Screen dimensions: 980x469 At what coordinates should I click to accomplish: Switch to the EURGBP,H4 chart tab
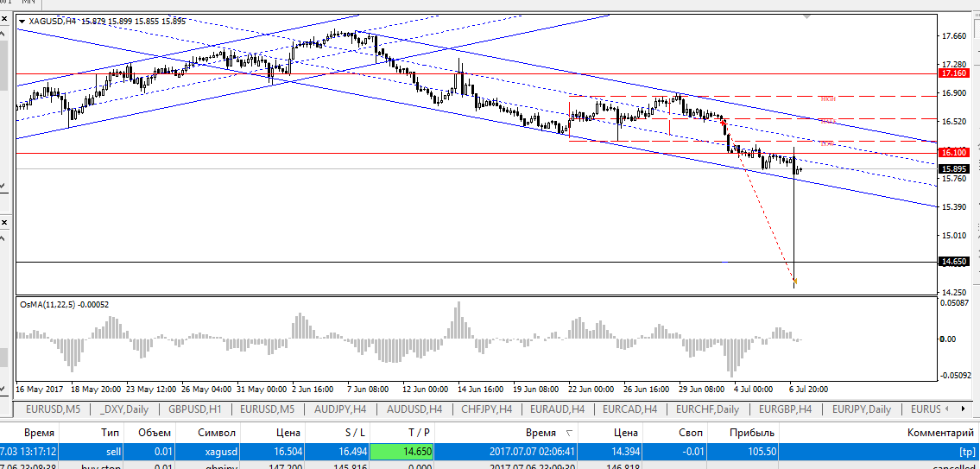[x=785, y=409]
